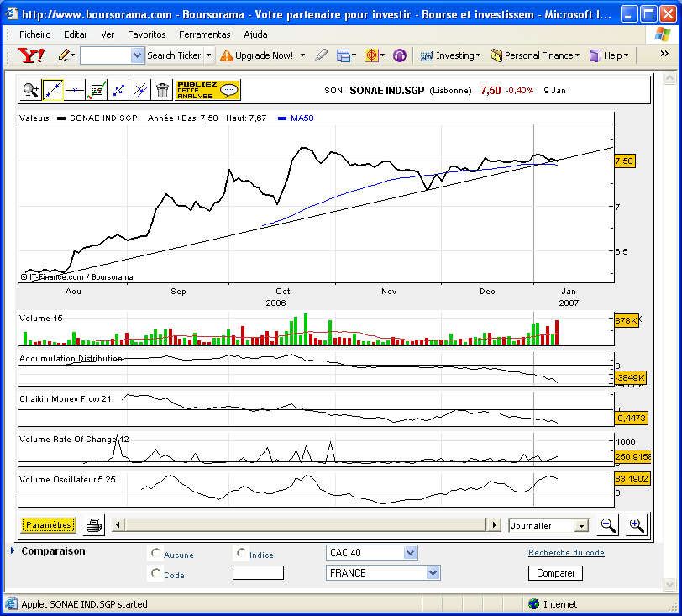Open the Editar menu
This screenshot has height=616, width=682.
(76, 34)
